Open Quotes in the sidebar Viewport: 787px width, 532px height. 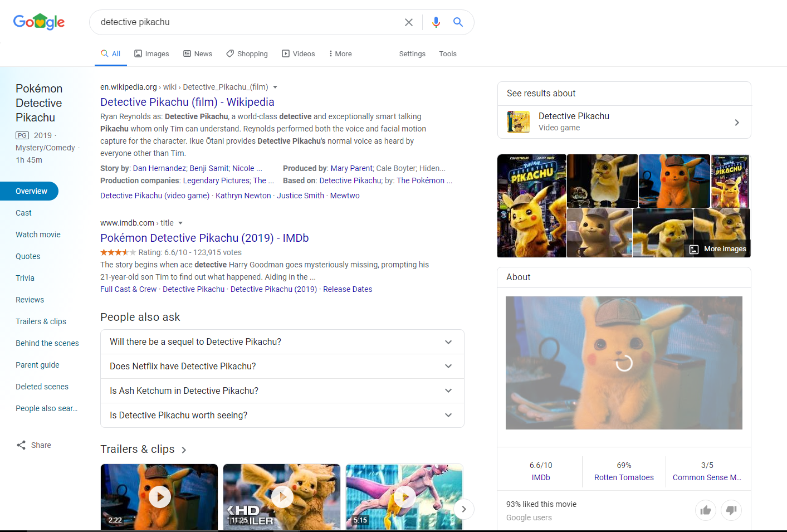coord(28,256)
